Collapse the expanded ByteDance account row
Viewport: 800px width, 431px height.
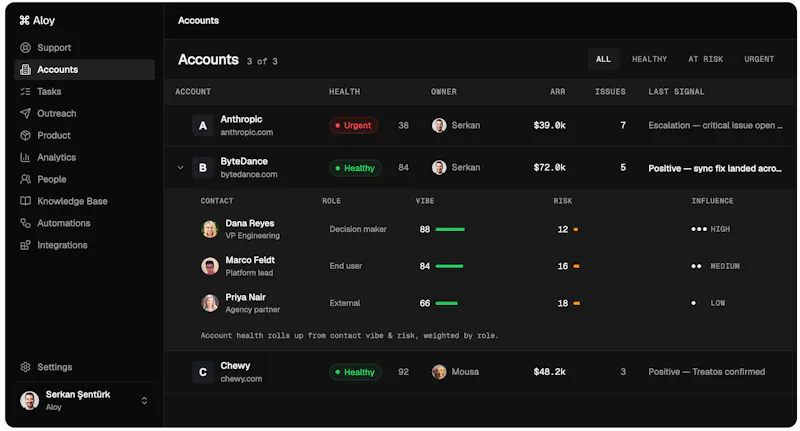180,168
